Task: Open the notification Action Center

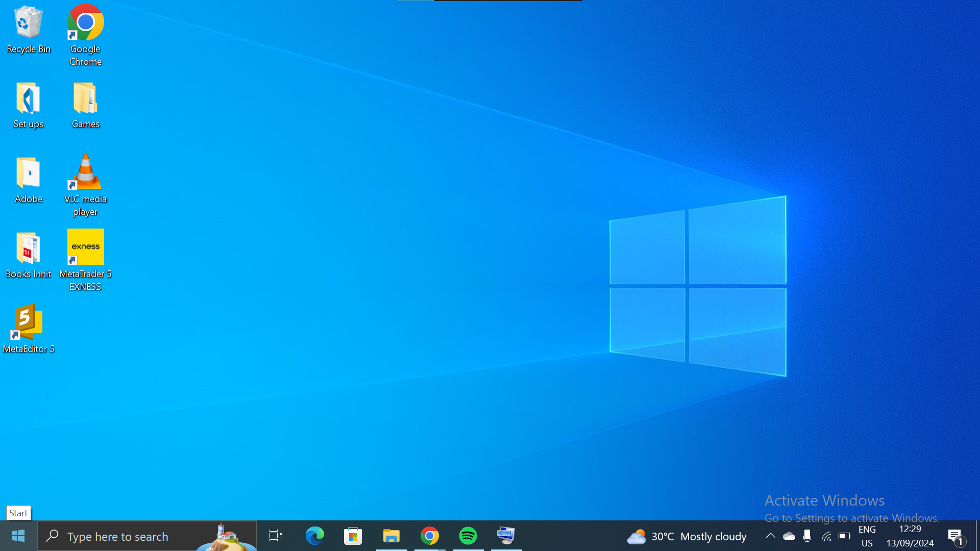Action: click(x=956, y=536)
